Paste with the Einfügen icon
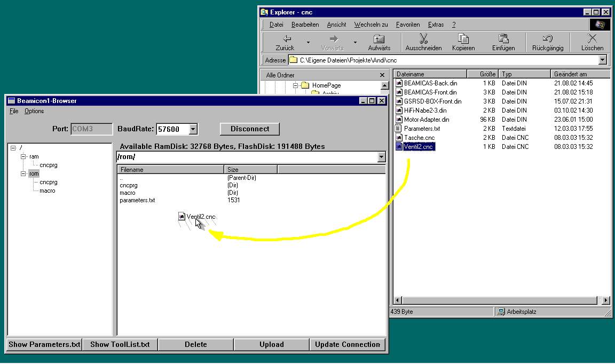 pos(503,38)
